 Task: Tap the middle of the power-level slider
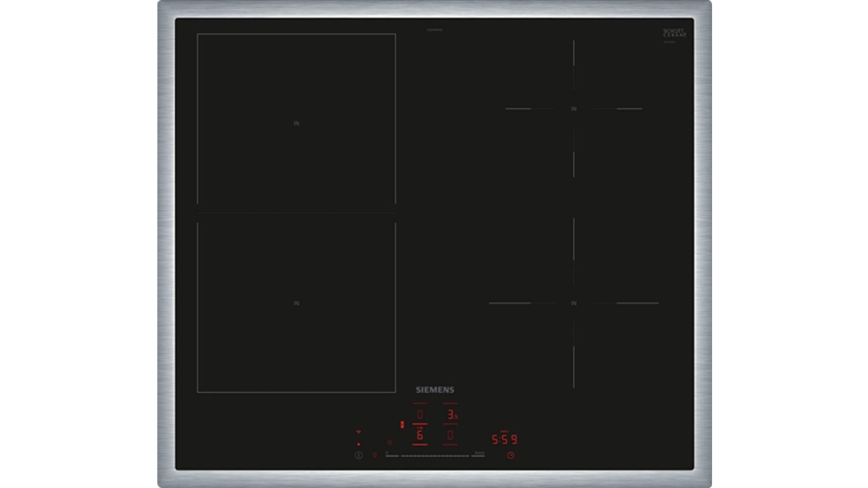(435, 456)
